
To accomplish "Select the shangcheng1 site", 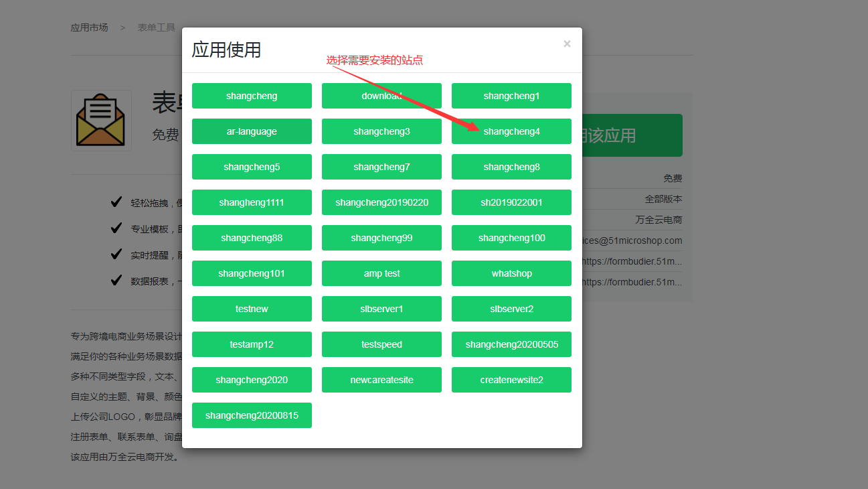I will 511,96.
